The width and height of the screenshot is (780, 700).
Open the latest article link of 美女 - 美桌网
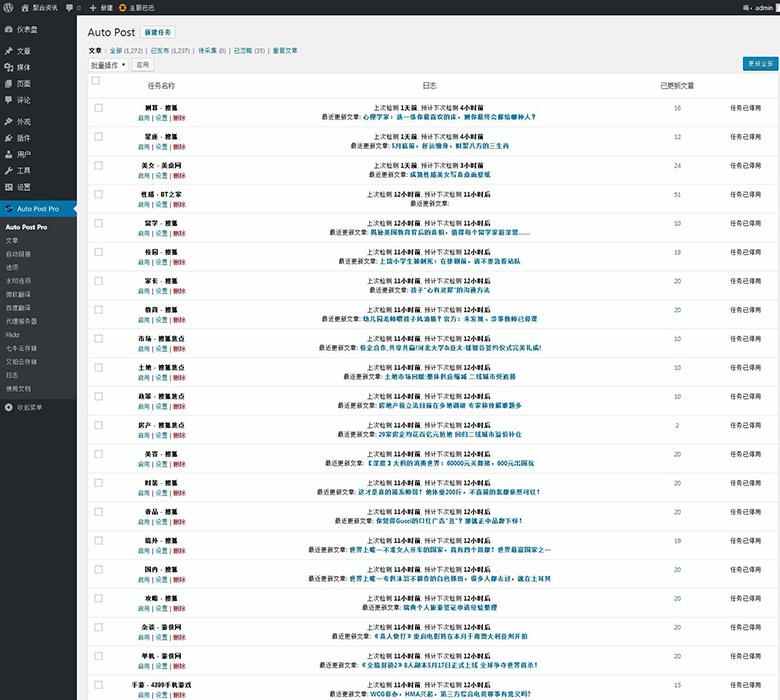tap(450, 175)
